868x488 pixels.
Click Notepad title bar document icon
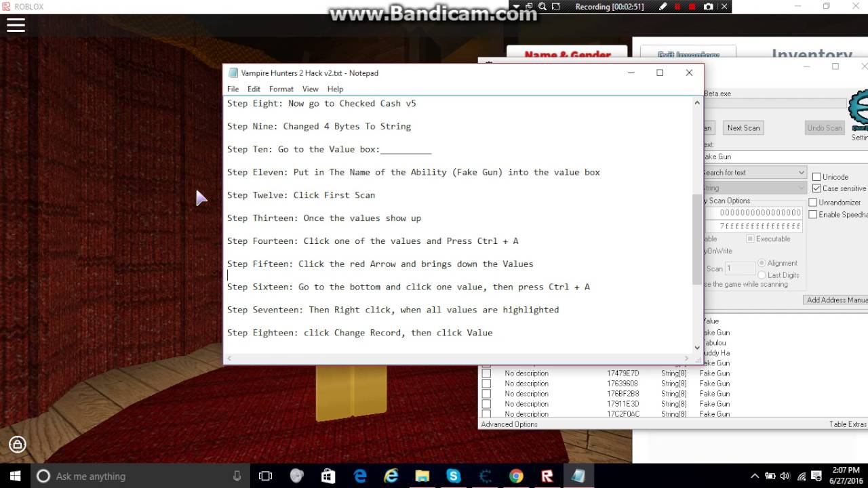pos(233,73)
